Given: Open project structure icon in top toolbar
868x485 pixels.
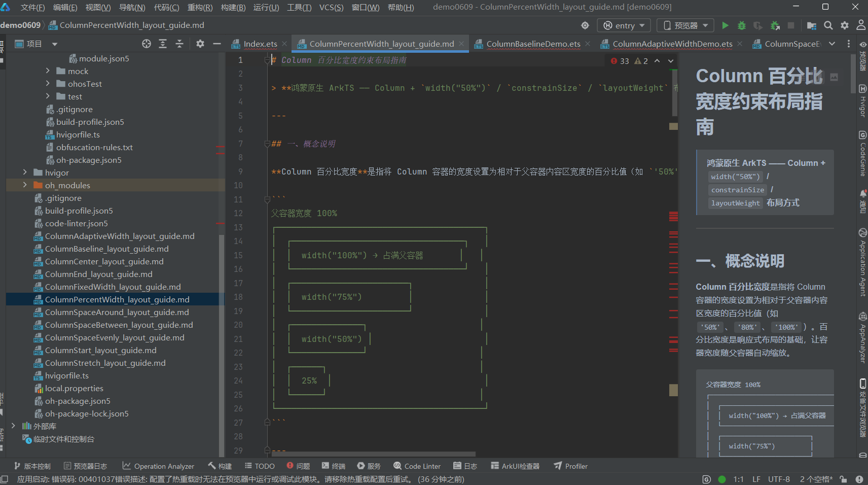Looking at the screenshot, I should point(812,25).
